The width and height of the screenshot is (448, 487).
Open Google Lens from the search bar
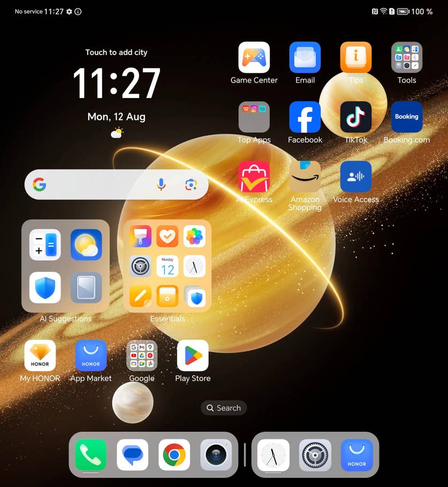click(x=191, y=184)
